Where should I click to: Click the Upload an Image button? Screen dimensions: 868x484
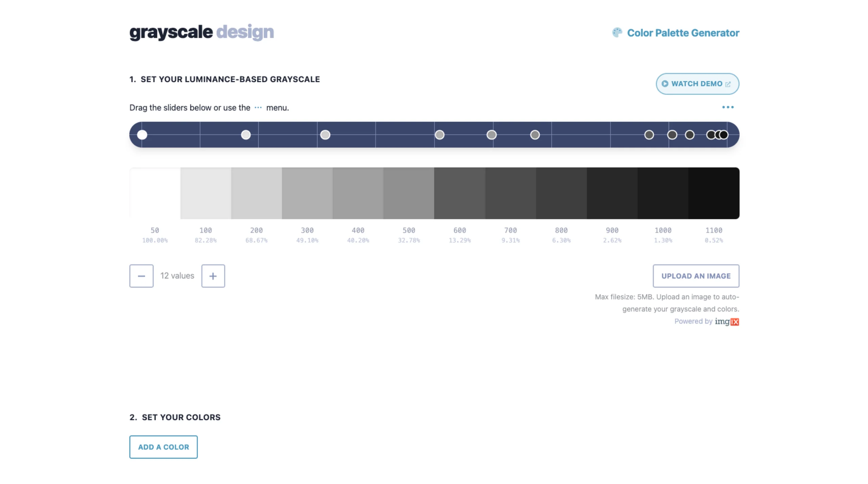coord(696,276)
